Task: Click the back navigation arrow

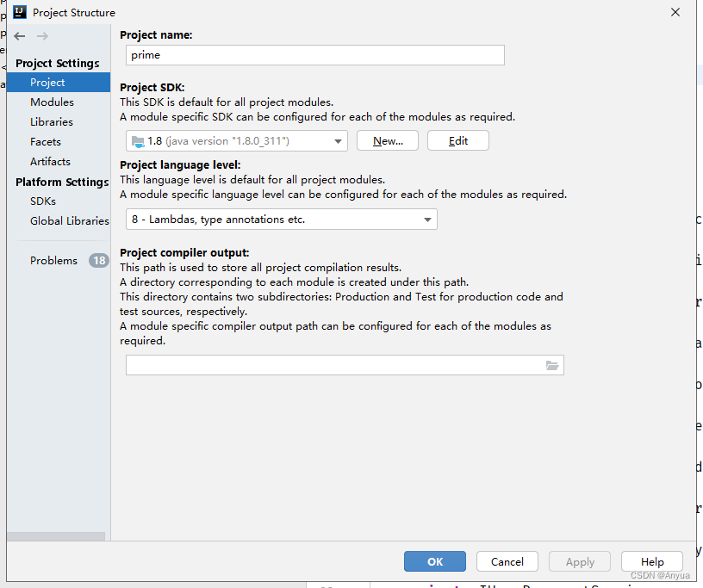Action: (x=19, y=36)
